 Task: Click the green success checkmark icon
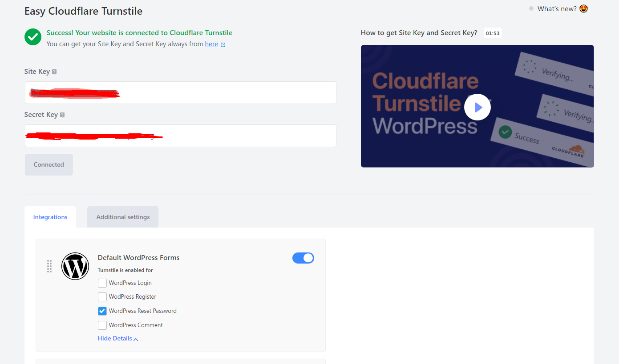(33, 37)
